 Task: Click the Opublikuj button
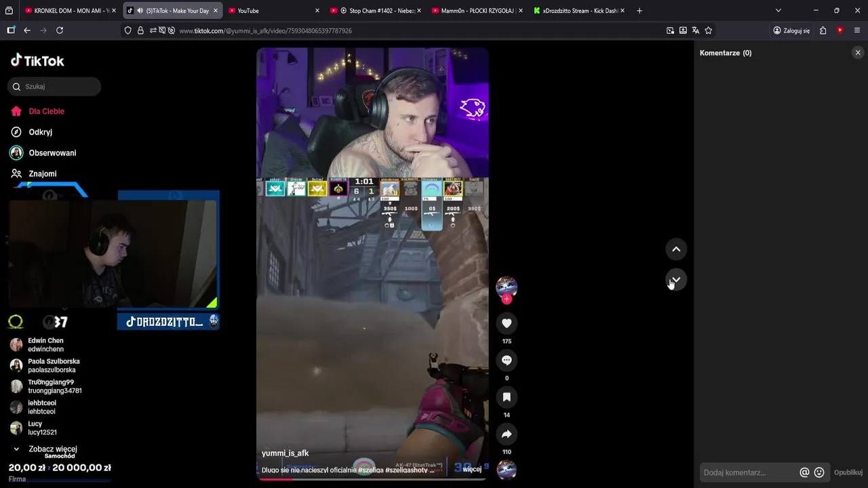coord(848,472)
